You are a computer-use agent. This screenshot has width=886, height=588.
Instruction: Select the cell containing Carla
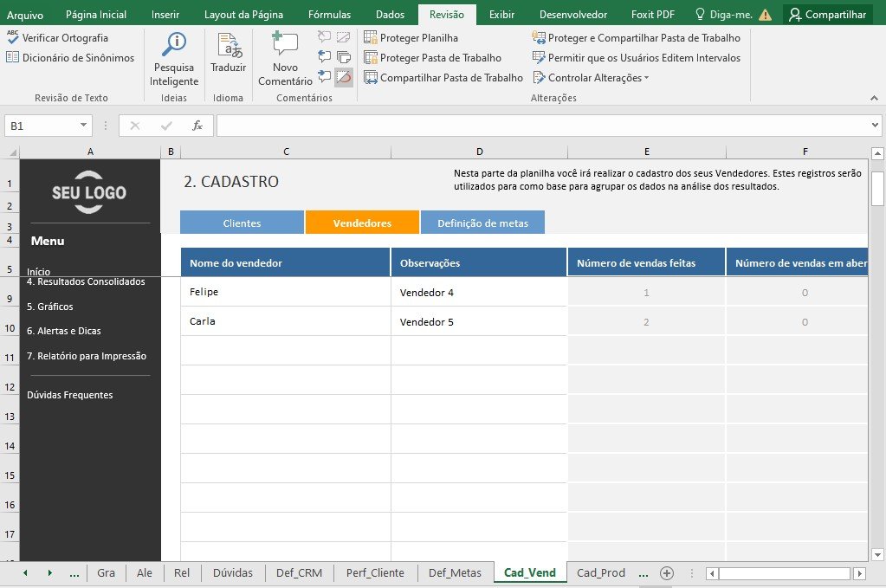tap(285, 320)
